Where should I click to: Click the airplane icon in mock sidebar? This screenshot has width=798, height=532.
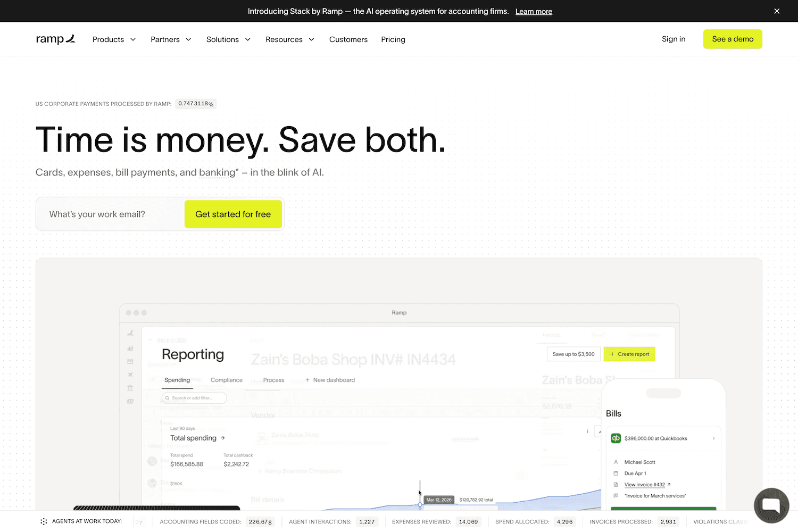pyautogui.click(x=130, y=375)
